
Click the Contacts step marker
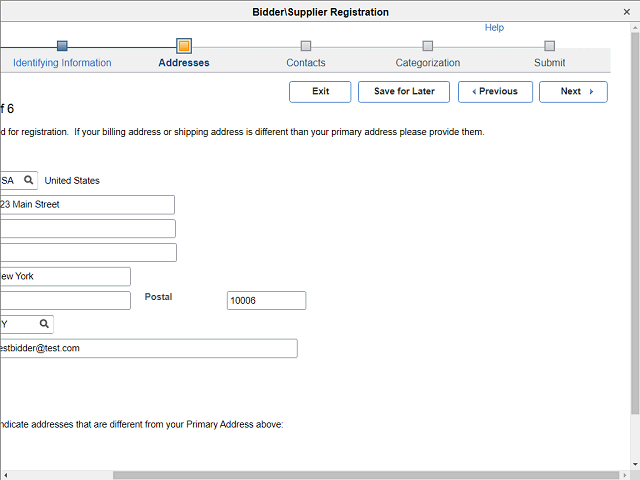click(306, 46)
